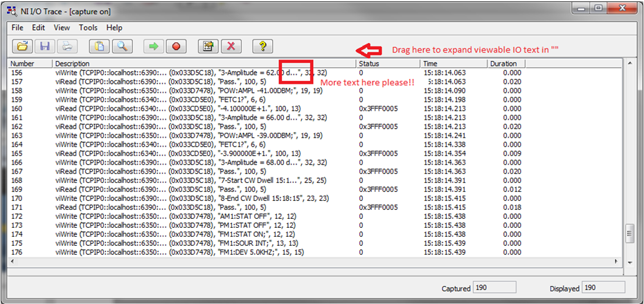This screenshot has height=304, width=644.
Task: Click duration 0.018 cell
Action: [513, 208]
